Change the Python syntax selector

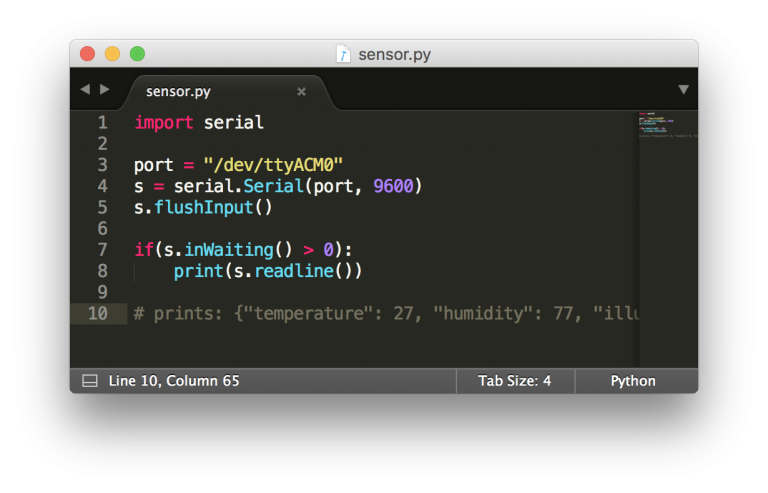632,381
